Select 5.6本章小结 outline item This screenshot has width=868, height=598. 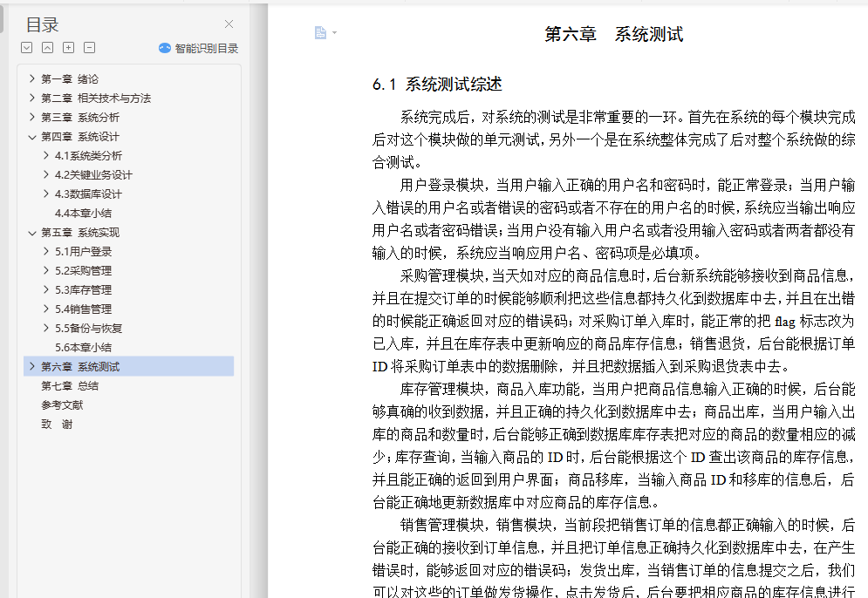tap(83, 348)
